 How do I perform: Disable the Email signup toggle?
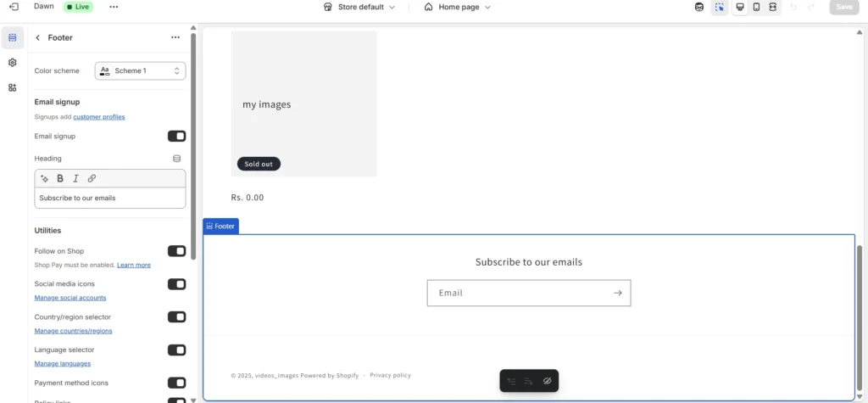click(176, 136)
